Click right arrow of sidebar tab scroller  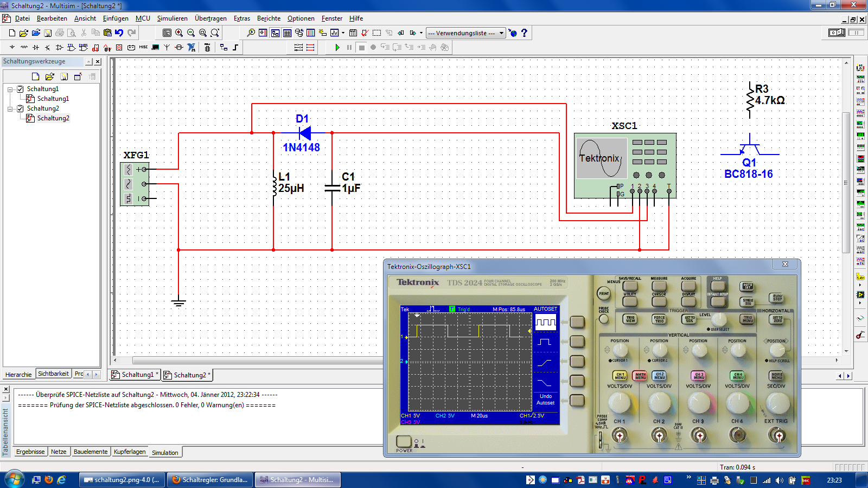(96, 374)
